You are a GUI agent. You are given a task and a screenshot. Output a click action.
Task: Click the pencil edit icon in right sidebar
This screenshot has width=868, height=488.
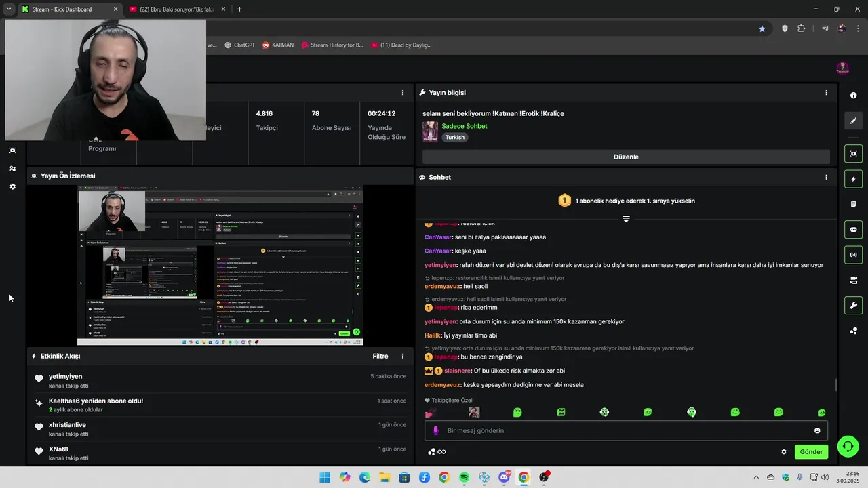coord(853,121)
